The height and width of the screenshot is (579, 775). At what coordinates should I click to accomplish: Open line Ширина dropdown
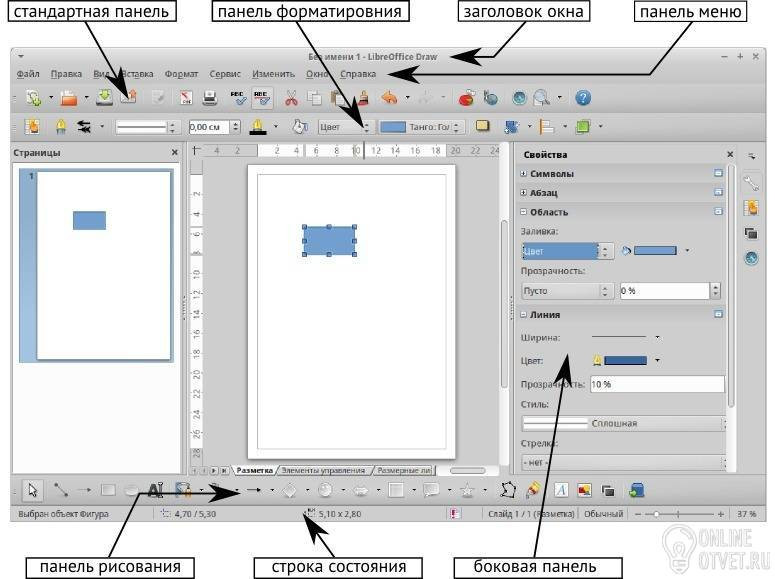coord(657,338)
